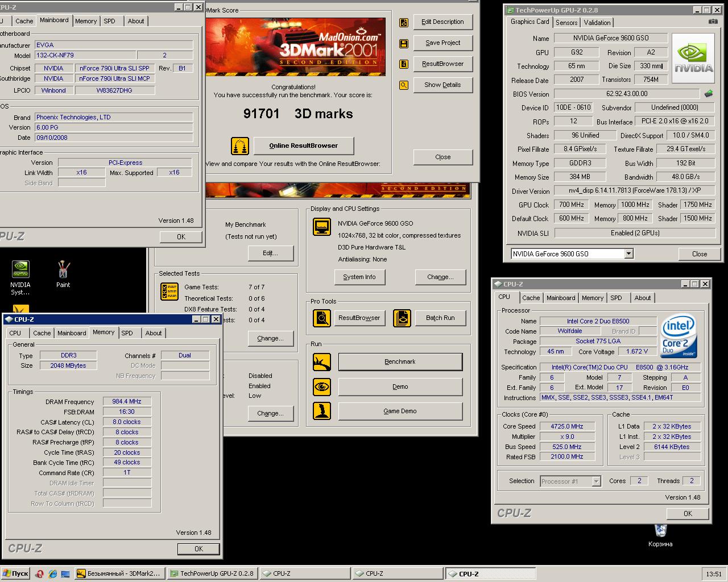728x582 pixels.
Task: Click the monitor icon in Display settings
Action: [322, 227]
